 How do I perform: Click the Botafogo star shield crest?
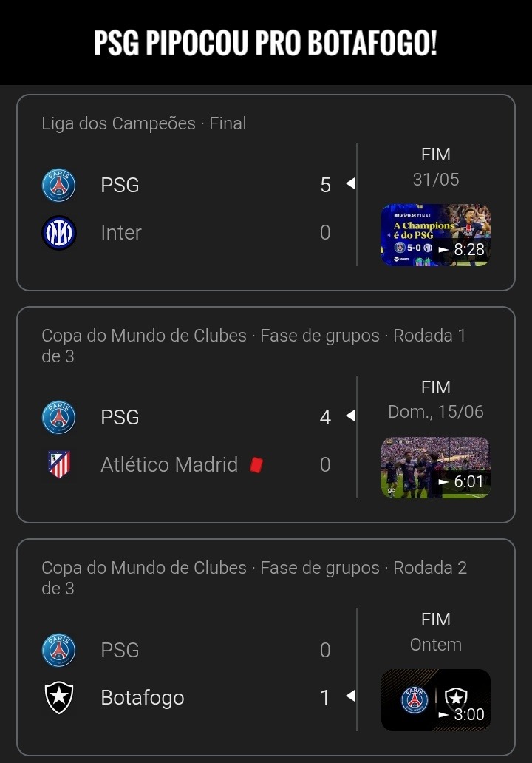coord(59,697)
